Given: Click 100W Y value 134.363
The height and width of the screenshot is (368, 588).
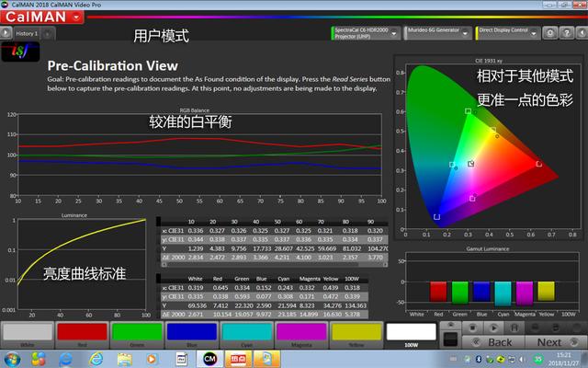Looking at the screenshot, I should tap(356, 305).
